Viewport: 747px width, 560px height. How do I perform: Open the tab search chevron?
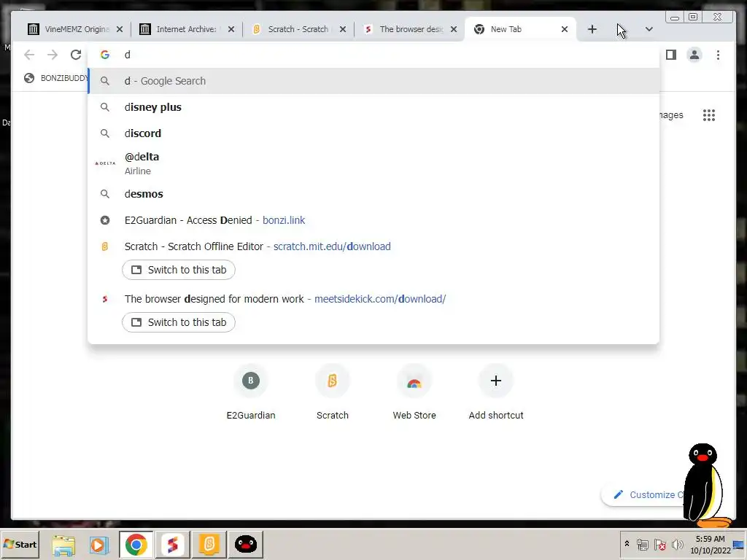[649, 29]
